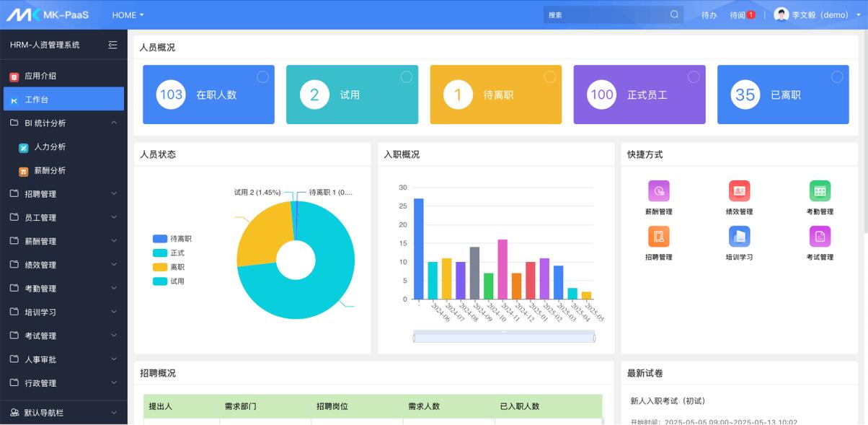Open 新人入职考试（初试） exam entry

(x=668, y=400)
